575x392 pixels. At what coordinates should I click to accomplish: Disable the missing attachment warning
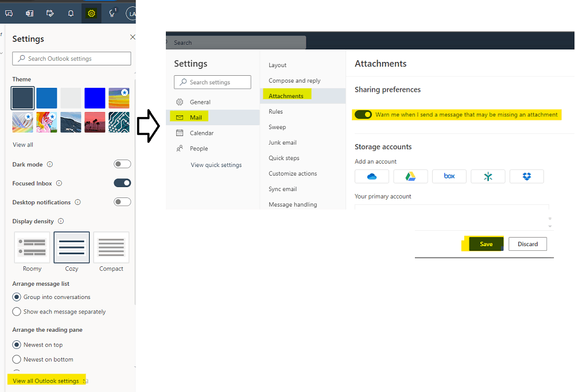tap(363, 114)
